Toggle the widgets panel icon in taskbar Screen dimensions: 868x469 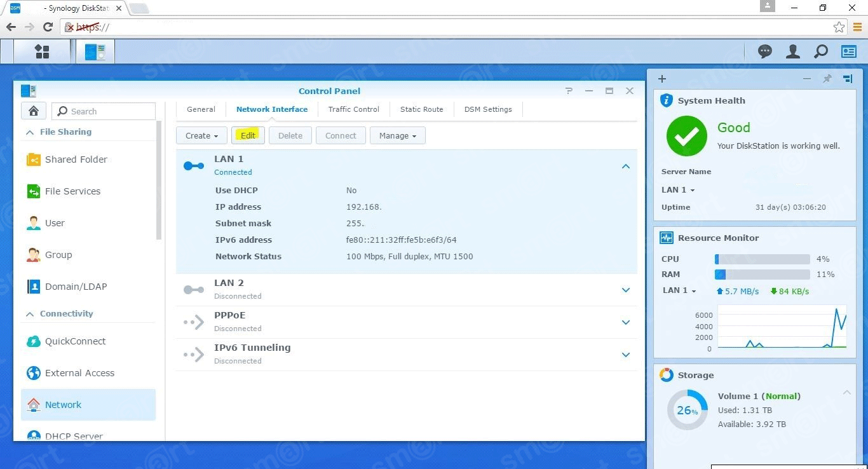[x=849, y=52]
